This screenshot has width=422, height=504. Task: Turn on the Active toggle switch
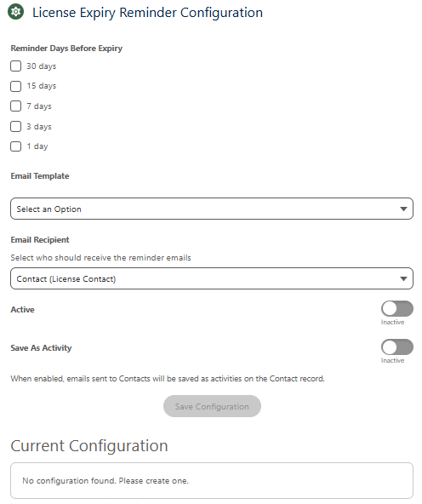[x=397, y=308]
